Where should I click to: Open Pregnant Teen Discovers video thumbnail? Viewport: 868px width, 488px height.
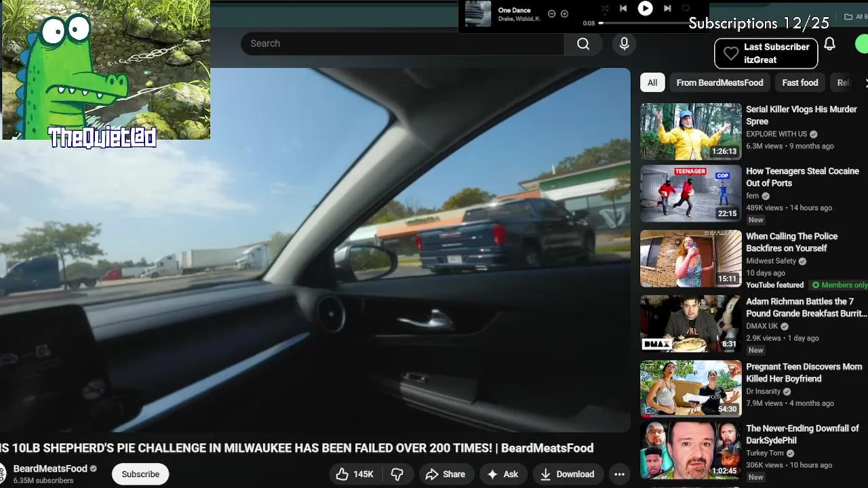coord(691,389)
